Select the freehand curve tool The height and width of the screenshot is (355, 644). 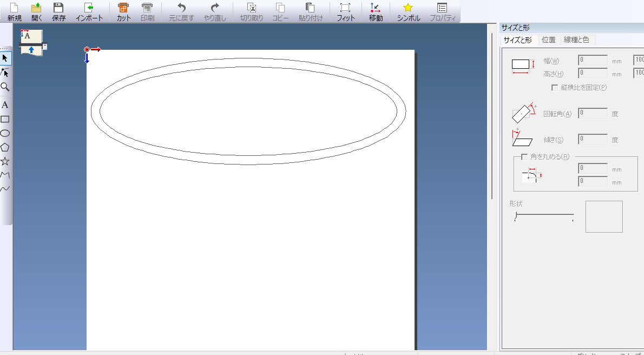(x=5, y=189)
